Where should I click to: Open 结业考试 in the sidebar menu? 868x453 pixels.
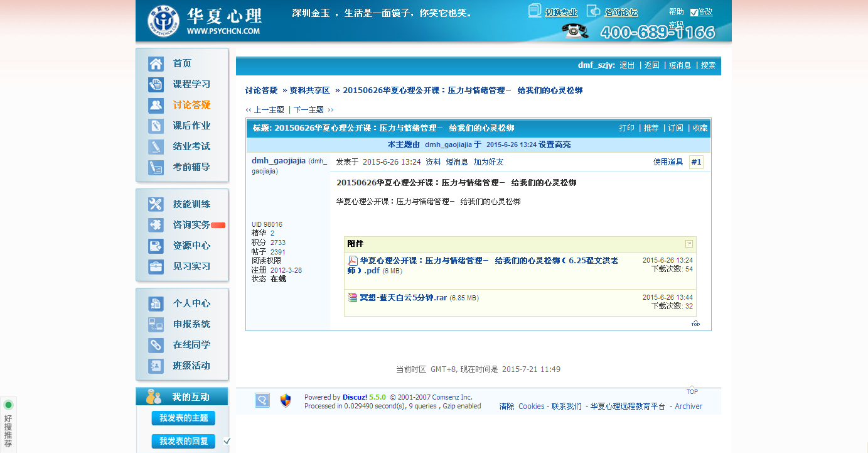tap(191, 146)
